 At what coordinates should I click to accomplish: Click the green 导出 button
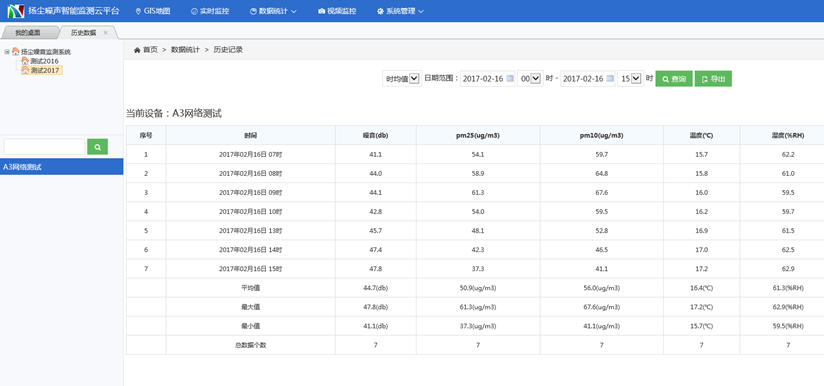click(713, 79)
